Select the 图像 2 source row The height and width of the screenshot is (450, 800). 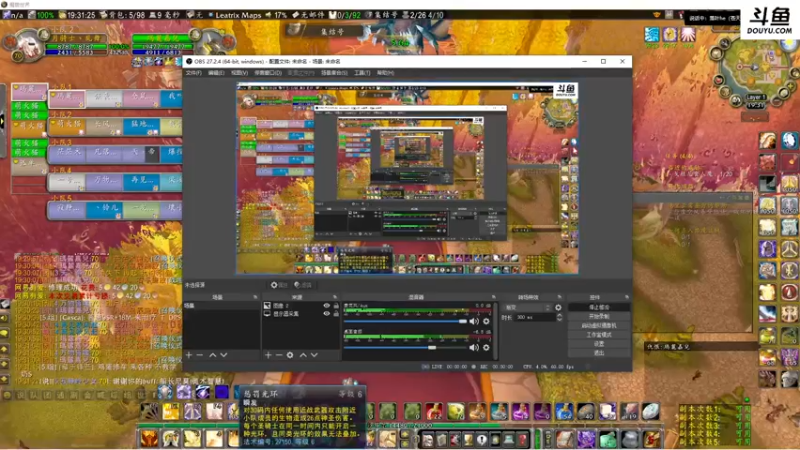(x=301, y=306)
